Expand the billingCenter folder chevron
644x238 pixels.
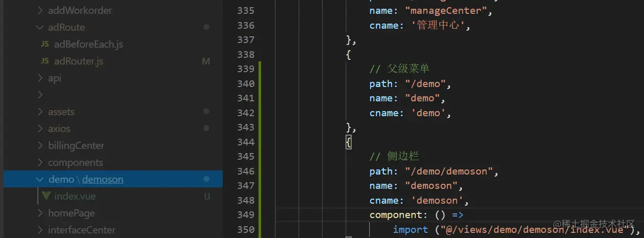click(x=40, y=145)
